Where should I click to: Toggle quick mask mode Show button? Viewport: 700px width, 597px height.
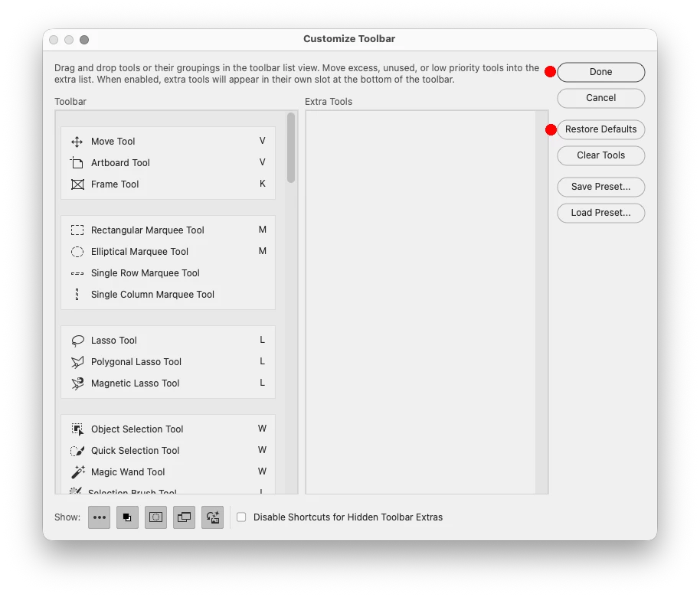(155, 517)
